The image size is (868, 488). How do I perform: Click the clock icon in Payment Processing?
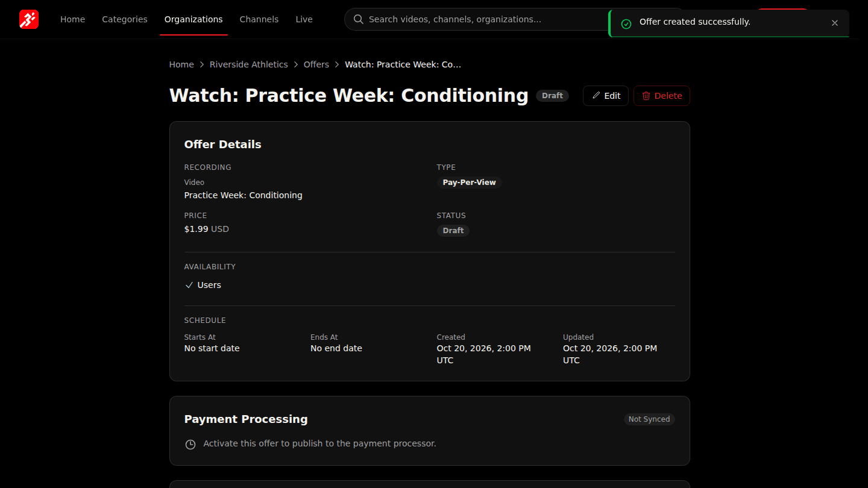(190, 445)
